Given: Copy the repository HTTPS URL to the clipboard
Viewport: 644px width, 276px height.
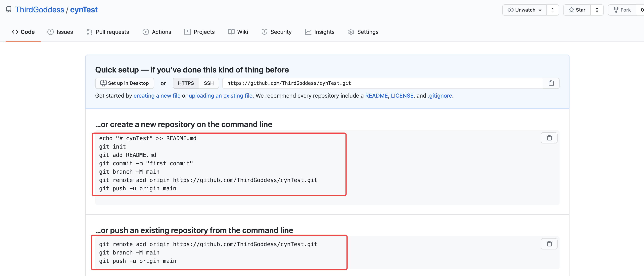Looking at the screenshot, I should coord(551,83).
